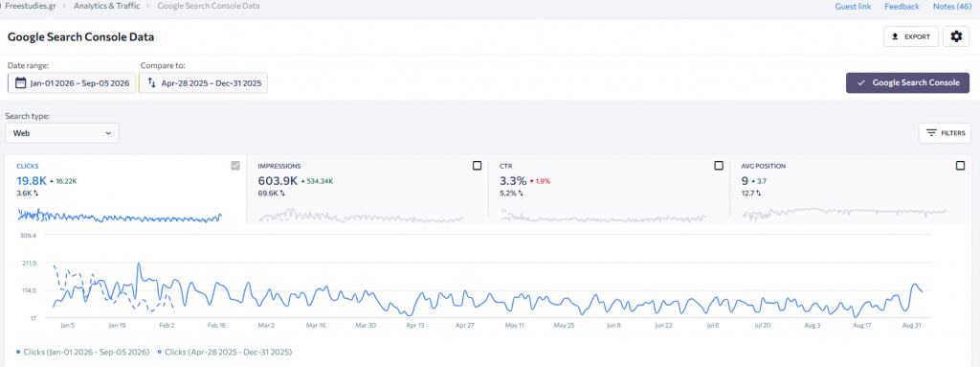Click the 19.8K clicks value
This screenshot has height=367, width=980.
tap(32, 181)
